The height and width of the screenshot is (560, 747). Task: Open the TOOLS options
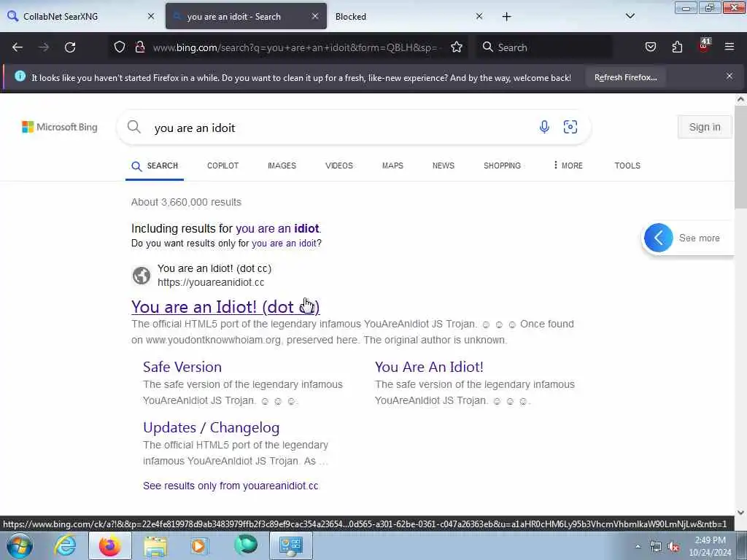(627, 166)
